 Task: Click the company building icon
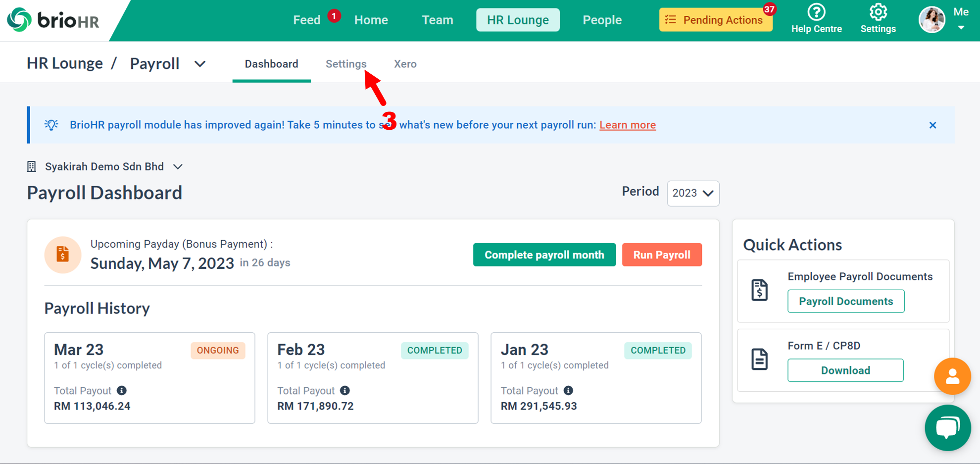pos(32,166)
